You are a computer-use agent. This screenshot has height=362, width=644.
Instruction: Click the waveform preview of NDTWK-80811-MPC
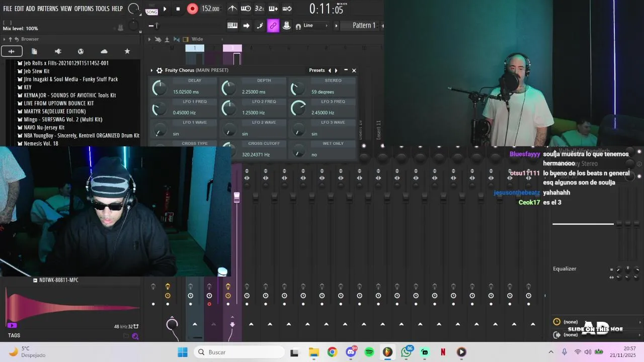tap(73, 307)
